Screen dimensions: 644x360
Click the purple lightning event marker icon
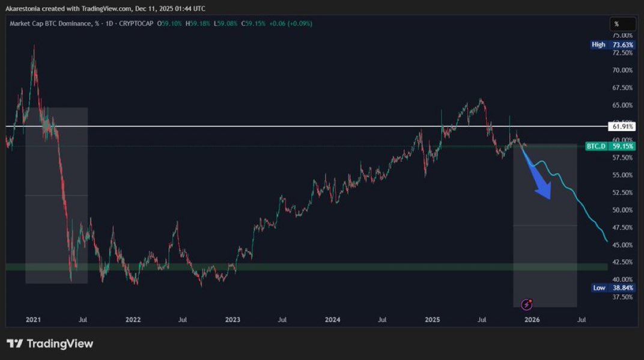pos(526,305)
